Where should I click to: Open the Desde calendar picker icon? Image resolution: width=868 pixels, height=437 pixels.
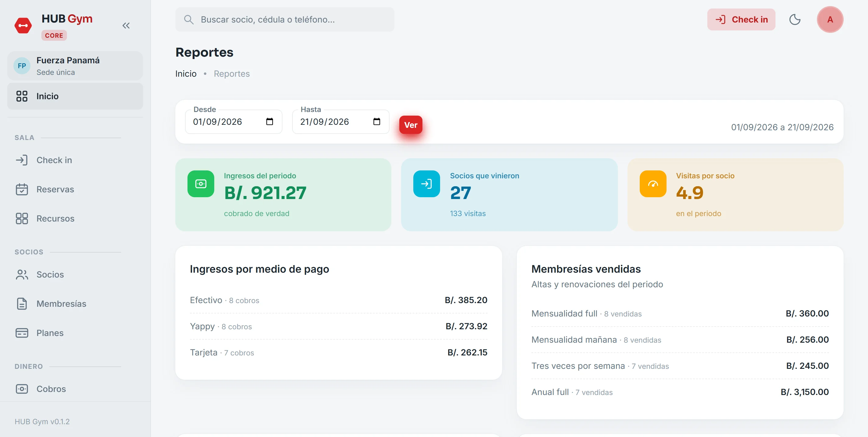[x=270, y=122]
